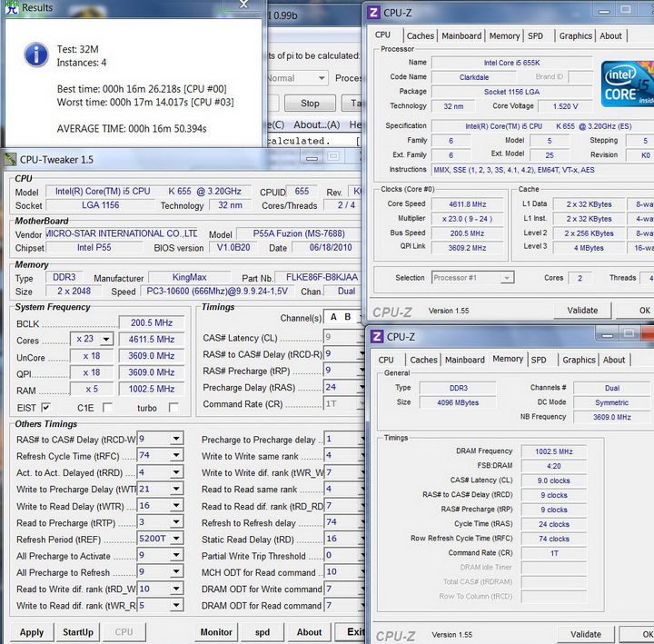Viewport: 654px width, 644px height.
Task: Open the Processor #1 selection dropdown
Action: click(507, 277)
